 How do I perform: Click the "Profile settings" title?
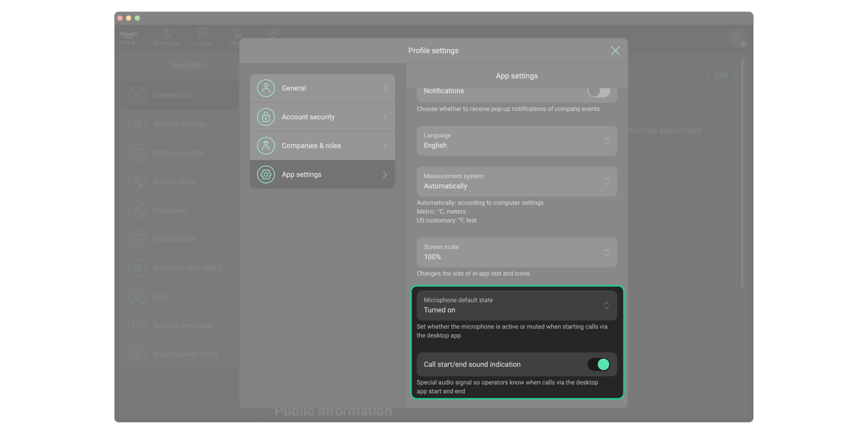(x=433, y=51)
